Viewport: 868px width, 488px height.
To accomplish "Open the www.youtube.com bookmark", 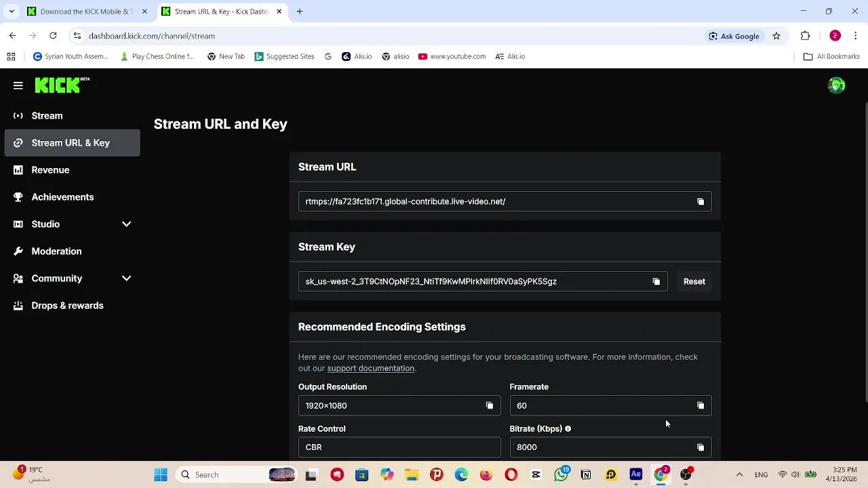I will pyautogui.click(x=452, y=56).
